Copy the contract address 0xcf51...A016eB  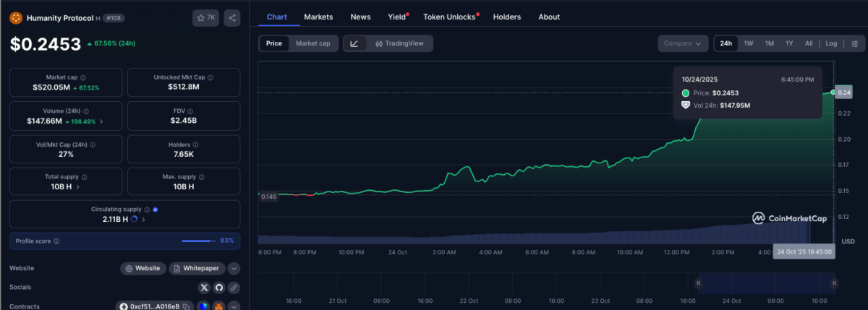(x=186, y=306)
